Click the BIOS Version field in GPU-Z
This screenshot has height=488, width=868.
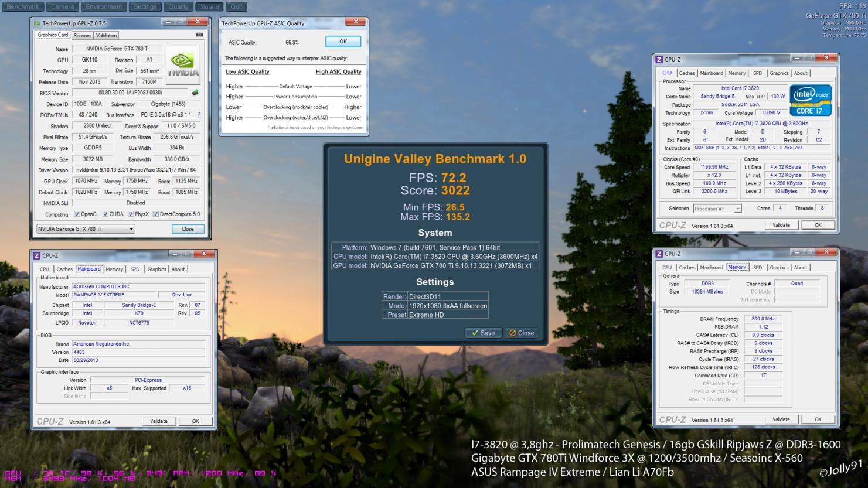point(130,93)
